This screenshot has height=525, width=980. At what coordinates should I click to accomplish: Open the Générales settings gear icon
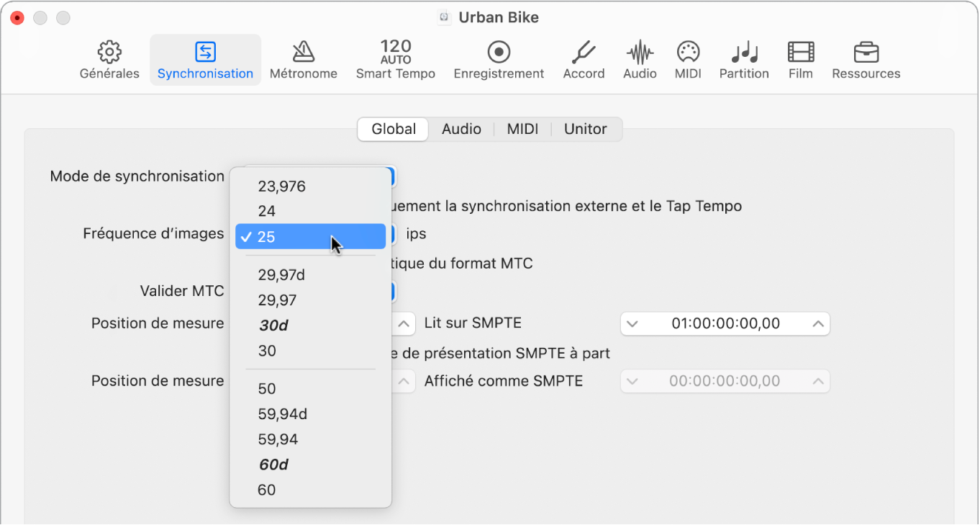pyautogui.click(x=109, y=60)
